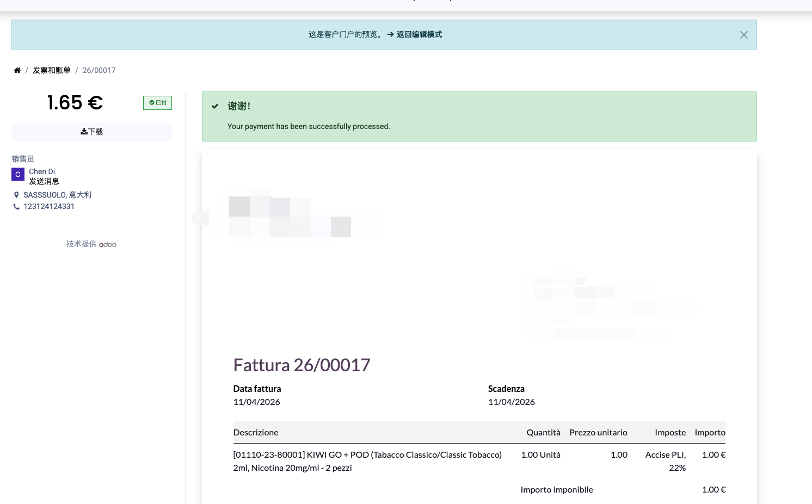The image size is (812, 504).
Task: Click the phone handset icon
Action: pyautogui.click(x=16, y=206)
